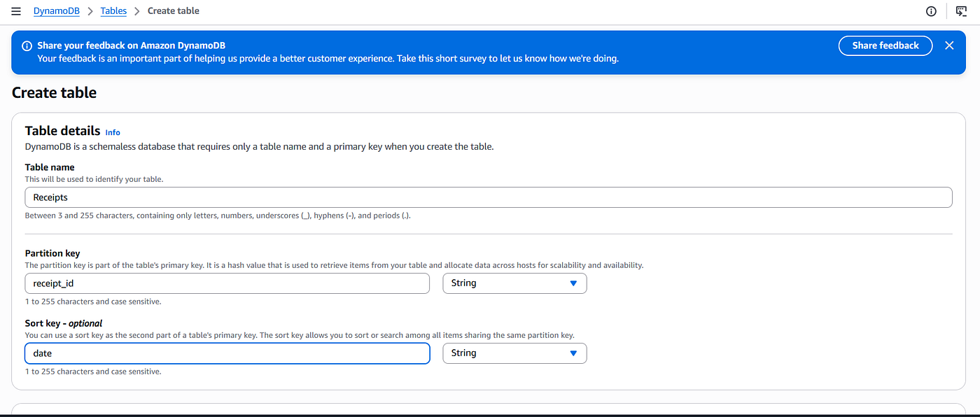Click the Share feedback button

click(x=885, y=45)
